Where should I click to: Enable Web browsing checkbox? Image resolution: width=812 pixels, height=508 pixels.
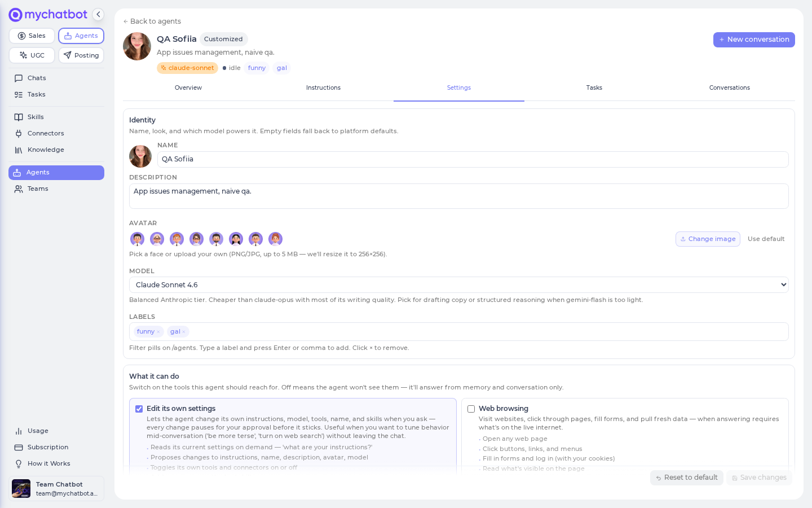(471, 409)
